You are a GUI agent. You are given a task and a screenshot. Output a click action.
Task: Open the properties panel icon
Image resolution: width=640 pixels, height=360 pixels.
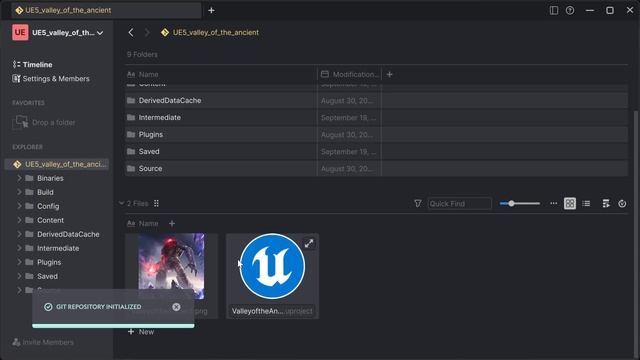(606, 203)
